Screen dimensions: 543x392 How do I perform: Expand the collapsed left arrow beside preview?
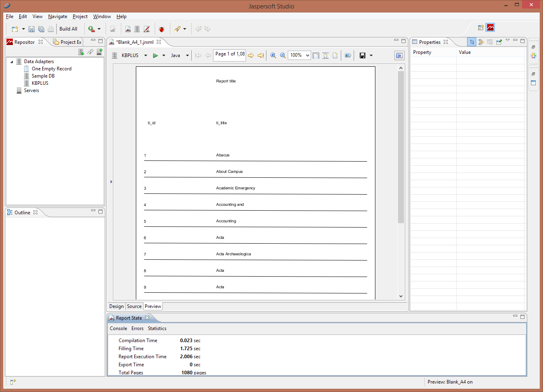pos(111,182)
